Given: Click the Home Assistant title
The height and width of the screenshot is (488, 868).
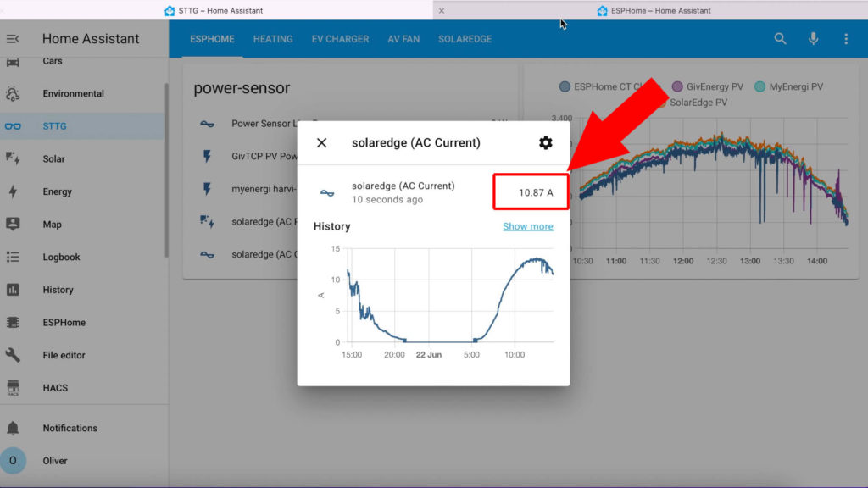Looking at the screenshot, I should 91,39.
